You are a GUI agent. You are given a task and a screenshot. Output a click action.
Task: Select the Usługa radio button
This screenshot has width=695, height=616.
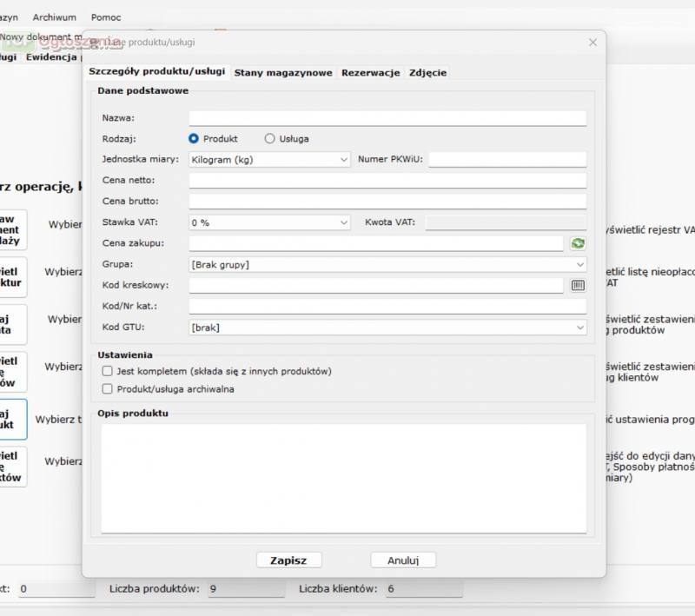[x=269, y=138]
